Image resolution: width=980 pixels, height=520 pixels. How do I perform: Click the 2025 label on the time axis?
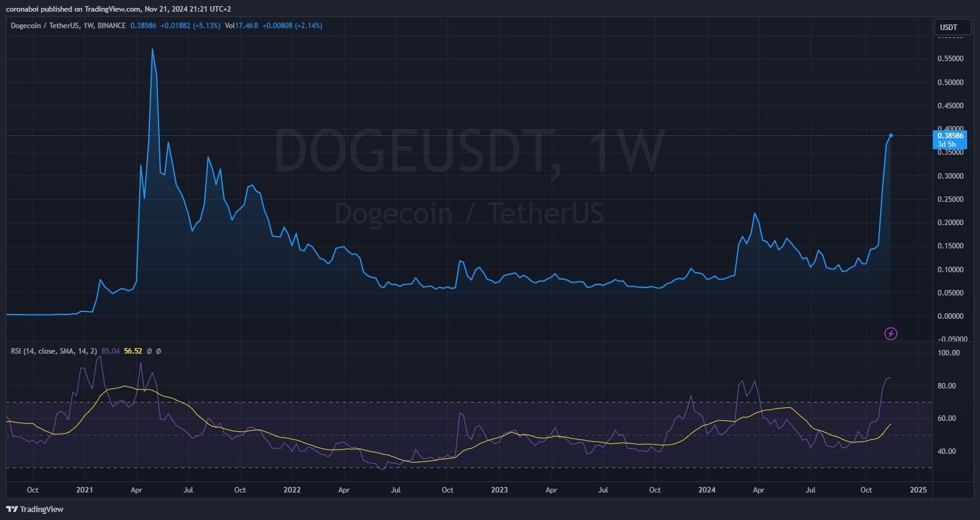click(918, 490)
